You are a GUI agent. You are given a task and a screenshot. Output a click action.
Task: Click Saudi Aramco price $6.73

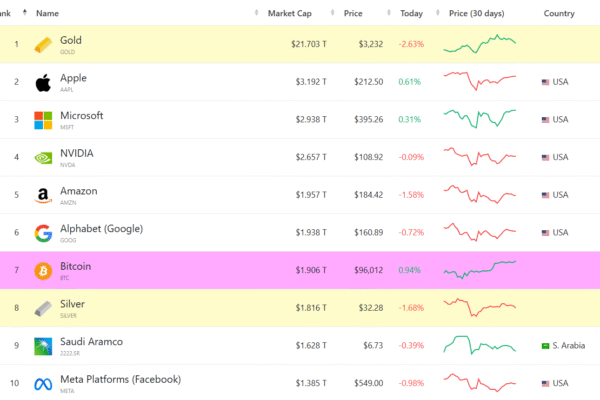pyautogui.click(x=373, y=346)
